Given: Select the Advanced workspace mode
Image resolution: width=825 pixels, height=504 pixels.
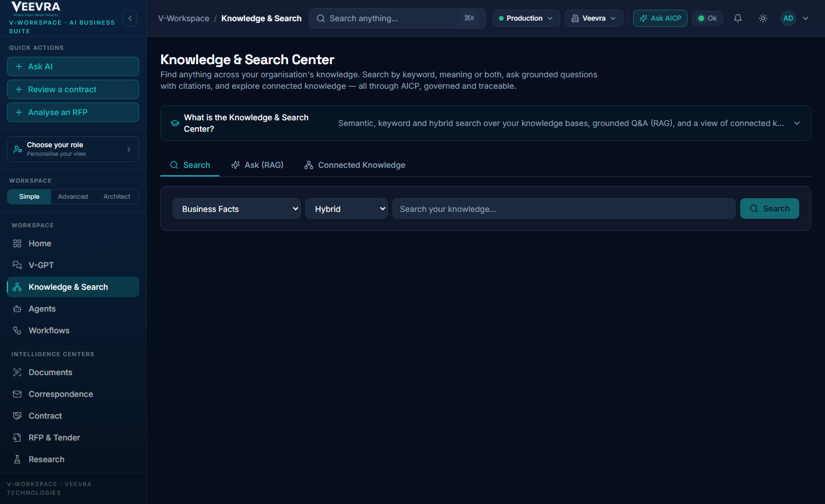Looking at the screenshot, I should [x=73, y=196].
